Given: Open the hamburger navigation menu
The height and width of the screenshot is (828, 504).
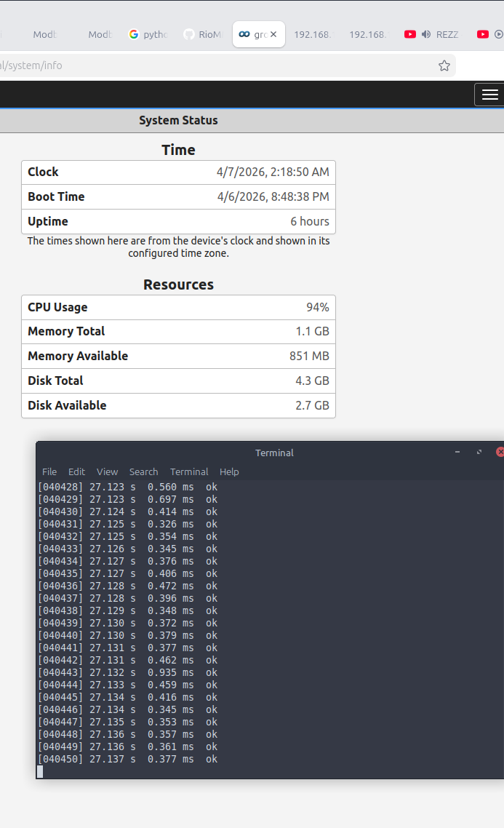Looking at the screenshot, I should pyautogui.click(x=489, y=95).
